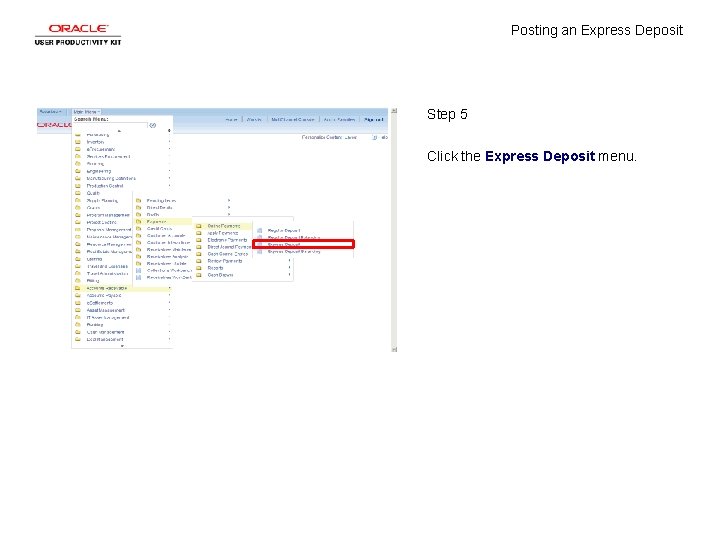Click the Receivables Update folder icon

[138, 263]
